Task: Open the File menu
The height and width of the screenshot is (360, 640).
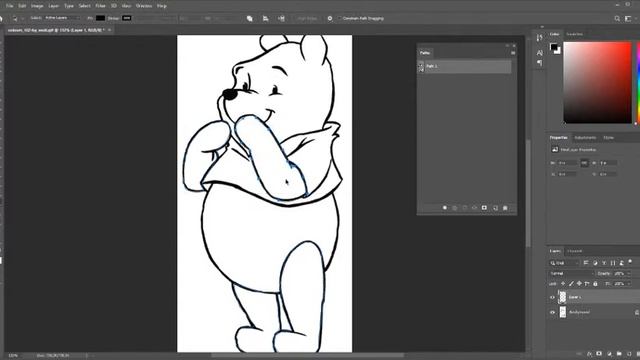Action: (x=9, y=6)
